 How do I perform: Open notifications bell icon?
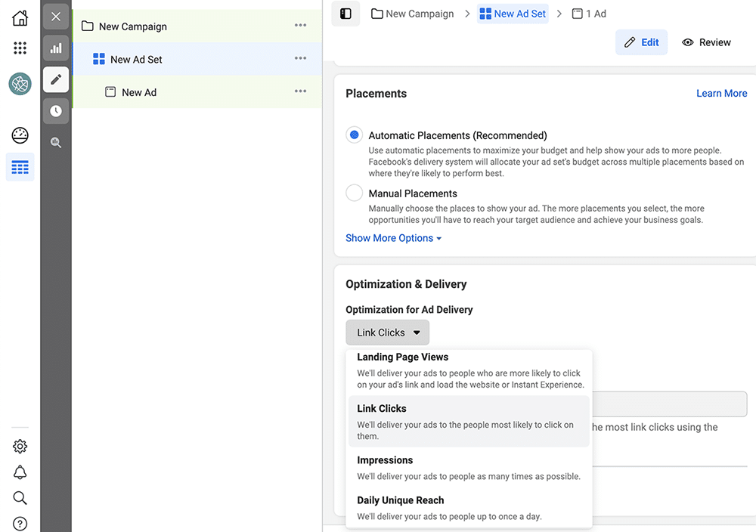20,472
